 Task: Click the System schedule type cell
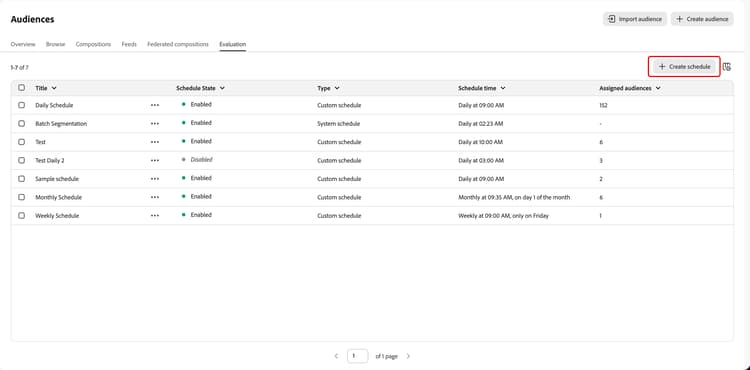(x=339, y=123)
